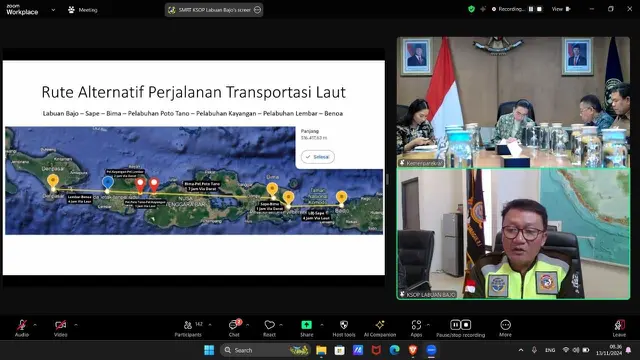Open the Apps button in Zoom toolbar
The height and width of the screenshot is (360, 640).
[416, 328]
